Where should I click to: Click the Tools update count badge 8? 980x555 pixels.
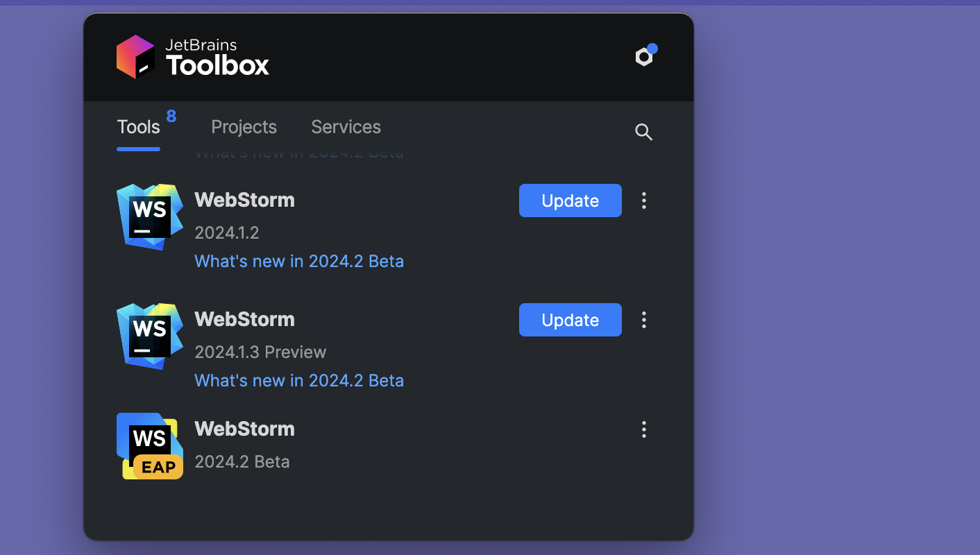(x=171, y=116)
